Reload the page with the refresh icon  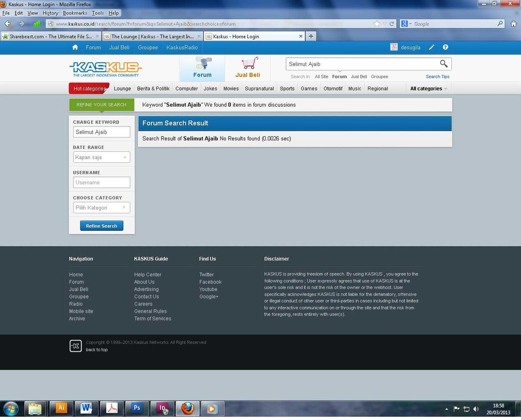point(392,24)
